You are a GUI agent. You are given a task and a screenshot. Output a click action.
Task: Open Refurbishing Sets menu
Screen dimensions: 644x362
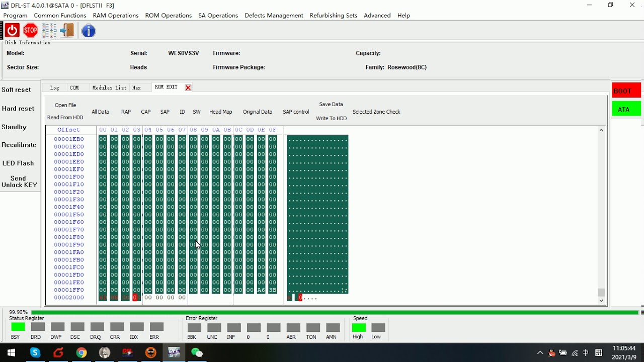334,15
